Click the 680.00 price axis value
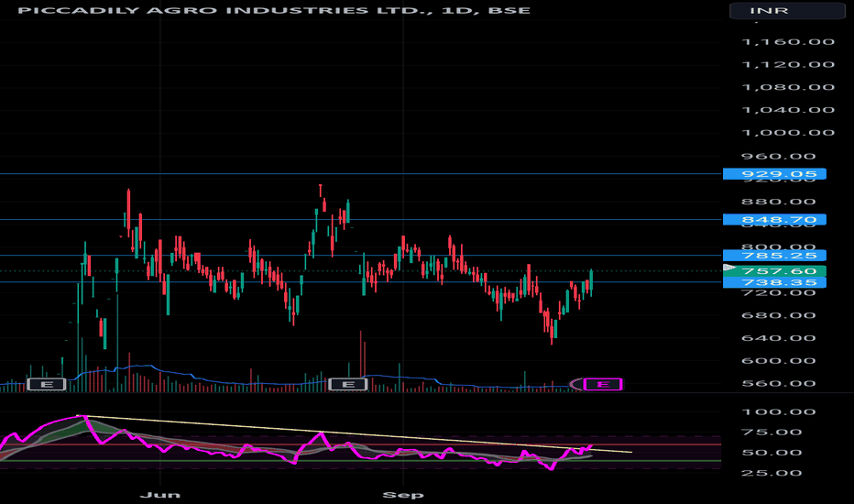Image resolution: width=854 pixels, height=504 pixels. (x=779, y=315)
